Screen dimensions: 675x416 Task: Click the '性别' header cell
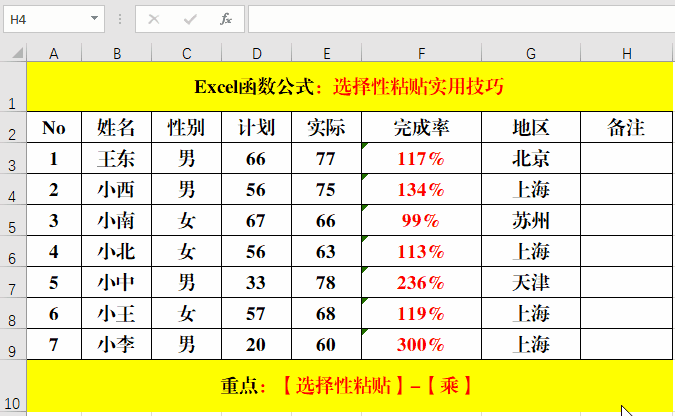(186, 127)
